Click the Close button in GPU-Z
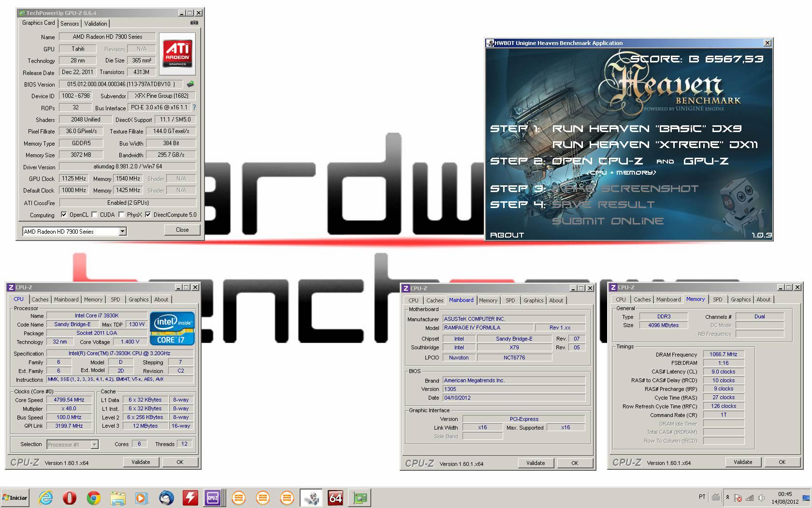 click(182, 230)
